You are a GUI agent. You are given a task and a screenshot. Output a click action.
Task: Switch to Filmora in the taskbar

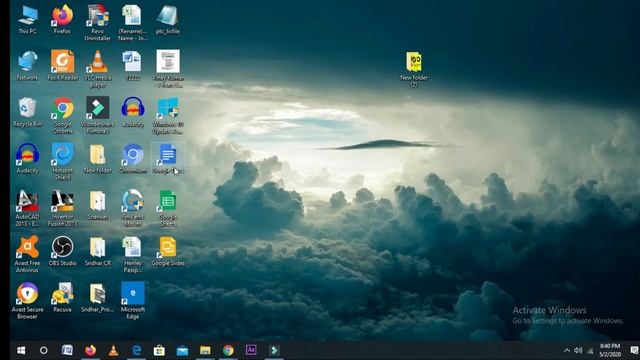[x=274, y=350]
